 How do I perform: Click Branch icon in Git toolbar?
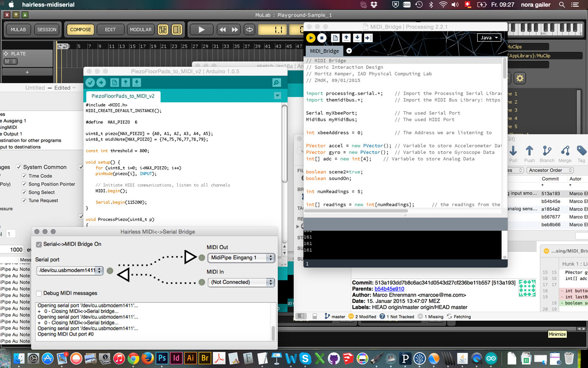coord(547,154)
